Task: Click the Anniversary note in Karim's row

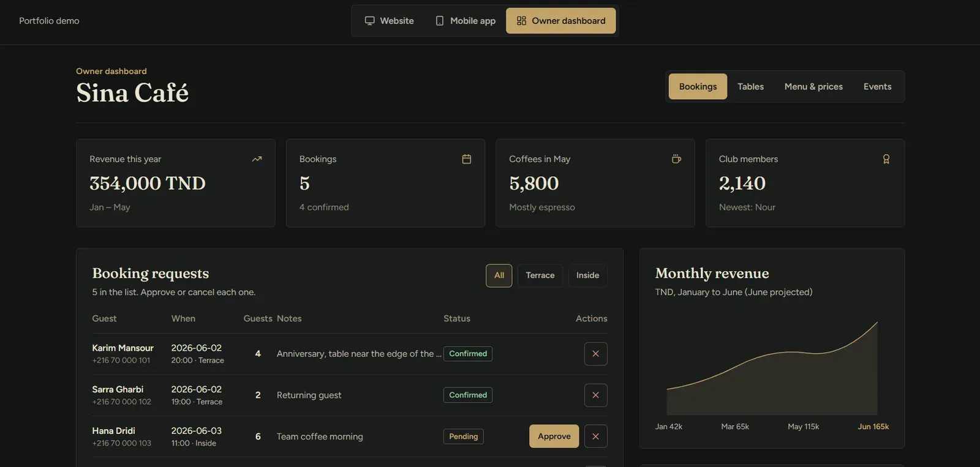Action: 359,354
